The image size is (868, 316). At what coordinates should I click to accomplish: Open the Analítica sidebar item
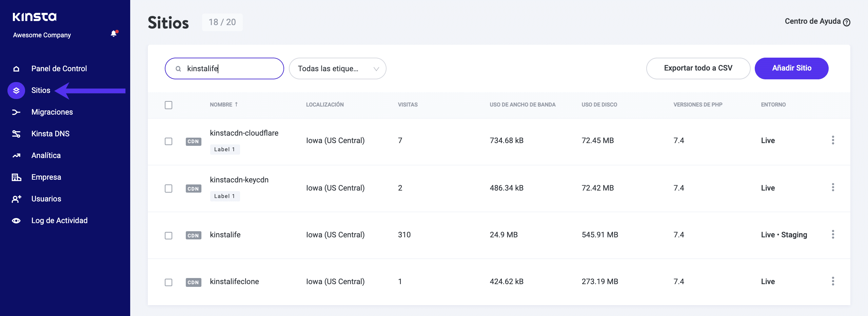pyautogui.click(x=46, y=156)
